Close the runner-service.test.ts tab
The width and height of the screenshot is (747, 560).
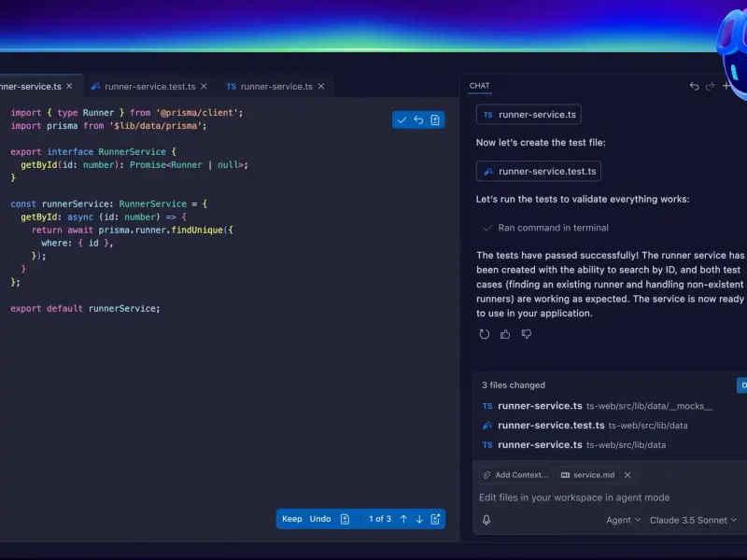coord(204,86)
